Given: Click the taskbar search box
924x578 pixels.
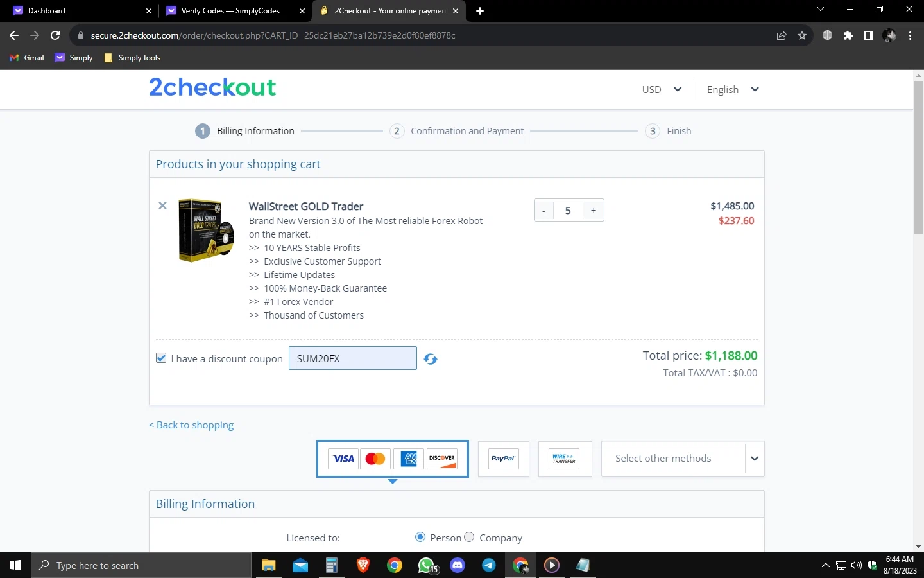Looking at the screenshot, I should [141, 565].
